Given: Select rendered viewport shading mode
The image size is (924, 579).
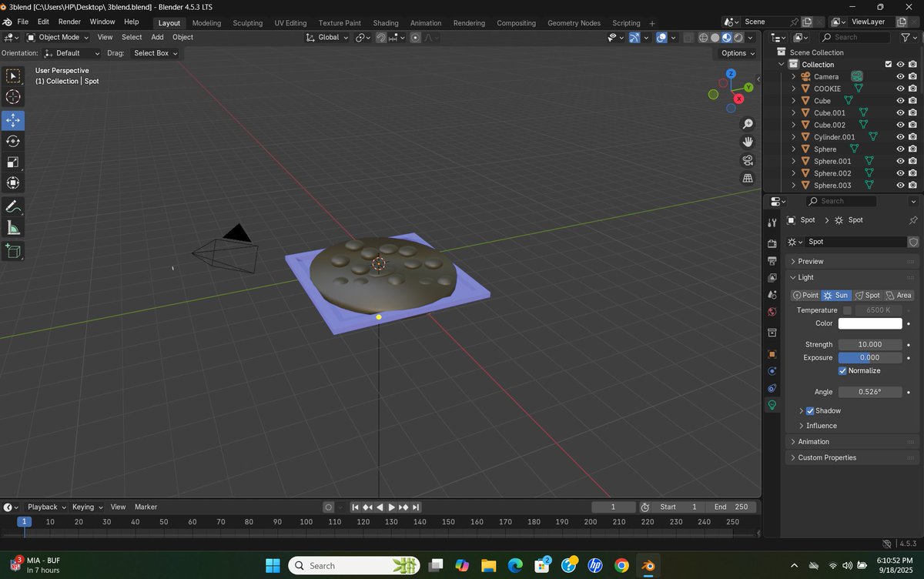Looking at the screenshot, I should (x=738, y=37).
